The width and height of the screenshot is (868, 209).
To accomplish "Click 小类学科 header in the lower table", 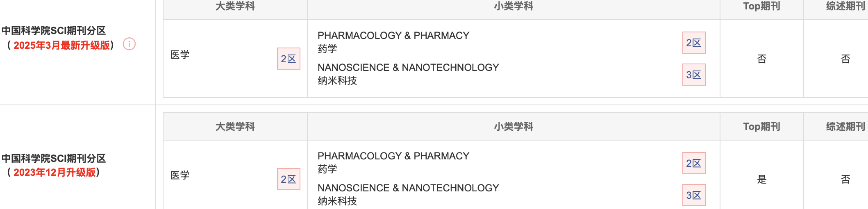I will [514, 127].
